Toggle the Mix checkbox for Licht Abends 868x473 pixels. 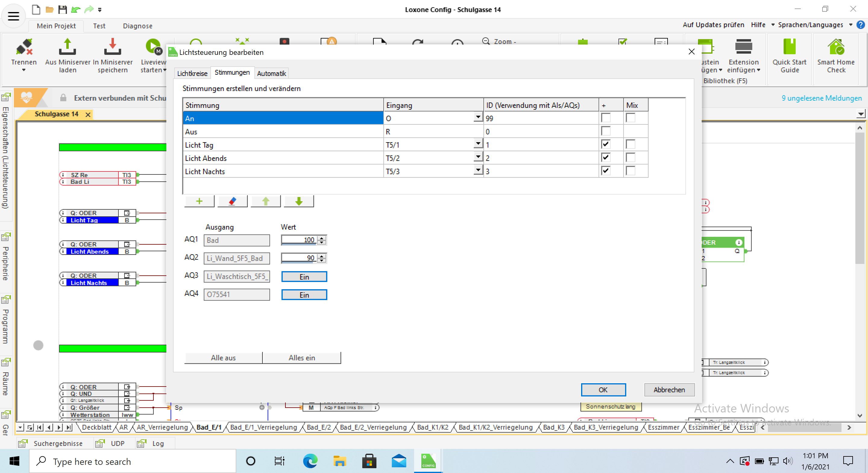tap(630, 158)
